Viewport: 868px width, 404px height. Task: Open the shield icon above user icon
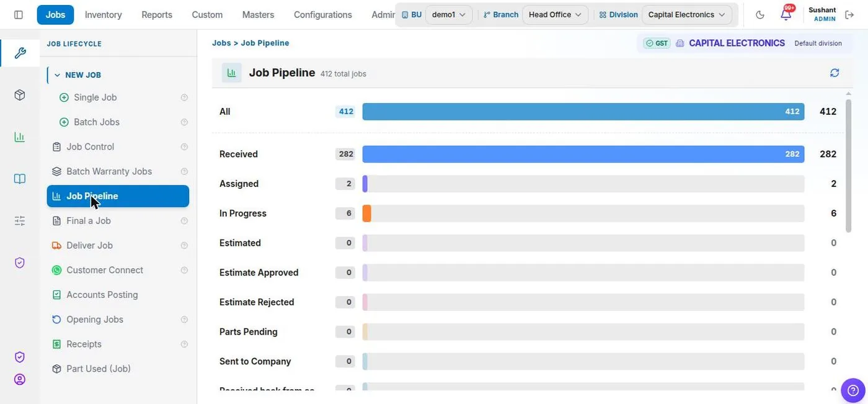[x=20, y=357]
